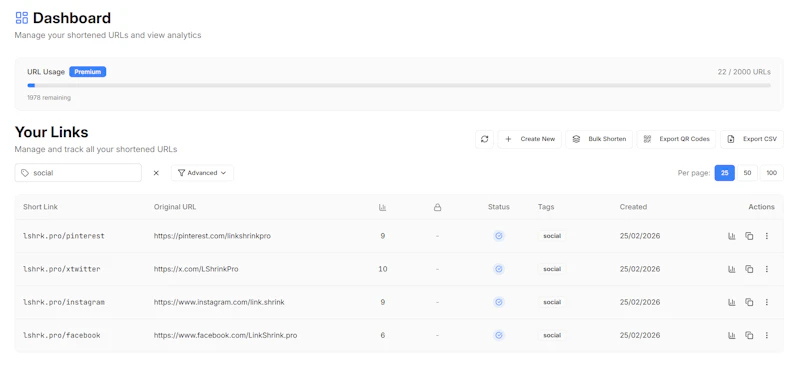This screenshot has width=800, height=366.
Task: Click the Original URL column header
Action: (175, 207)
